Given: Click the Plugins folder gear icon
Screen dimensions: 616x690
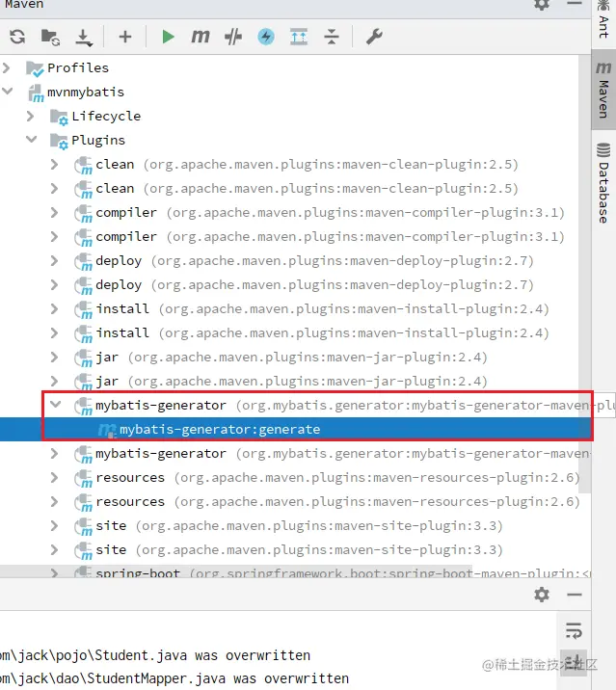Looking at the screenshot, I should [59, 142].
